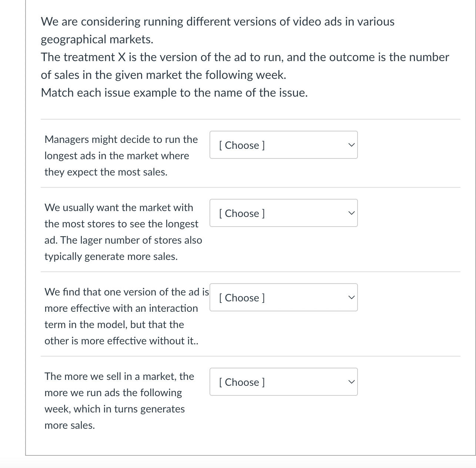Select the dropdown for the weekly sales question

point(283,382)
